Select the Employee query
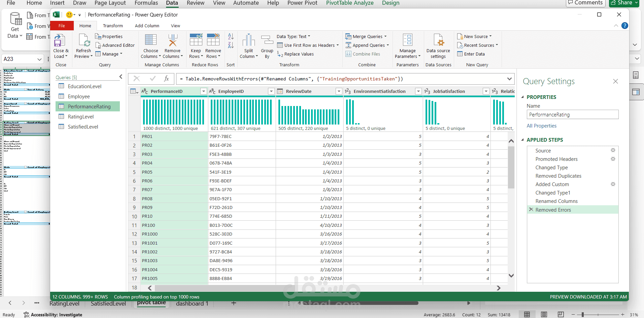This screenshot has height=318, width=644. pyautogui.click(x=79, y=97)
